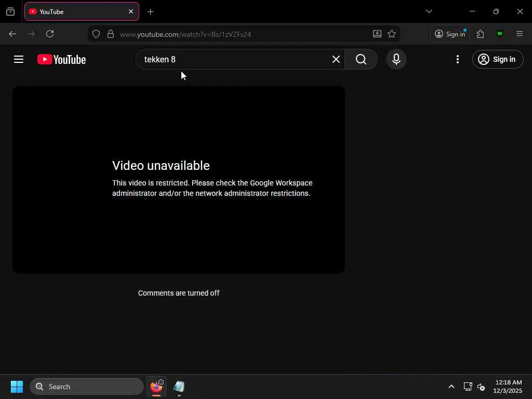
Task: View site security padlock details
Action: point(111,34)
